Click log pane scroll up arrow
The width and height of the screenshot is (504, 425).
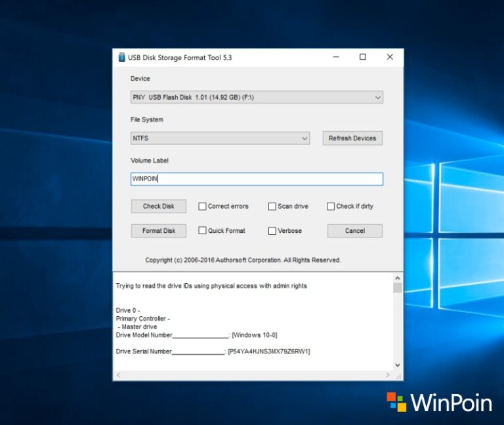(398, 278)
